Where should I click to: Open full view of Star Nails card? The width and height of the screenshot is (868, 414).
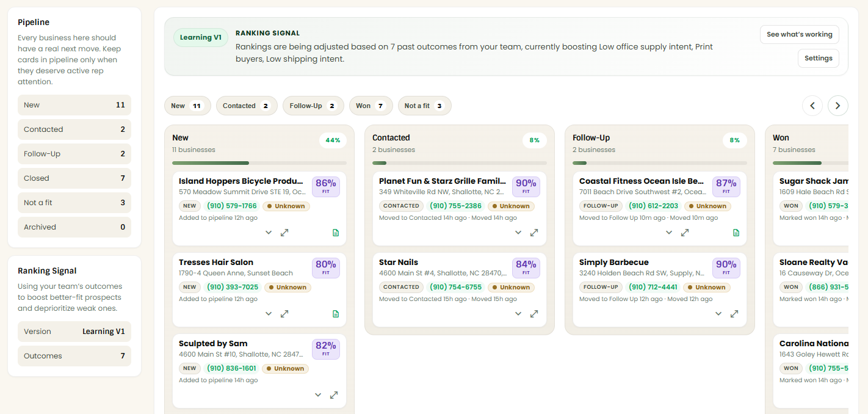(534, 314)
